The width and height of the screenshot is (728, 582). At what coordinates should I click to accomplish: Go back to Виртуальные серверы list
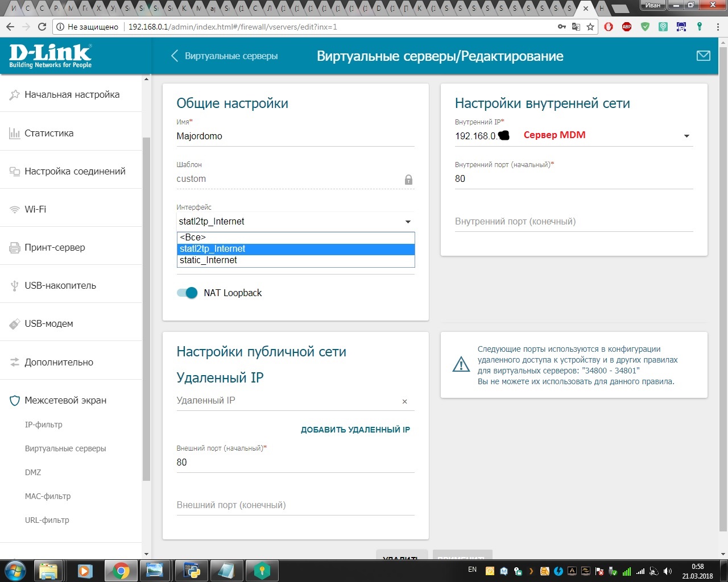coord(225,56)
